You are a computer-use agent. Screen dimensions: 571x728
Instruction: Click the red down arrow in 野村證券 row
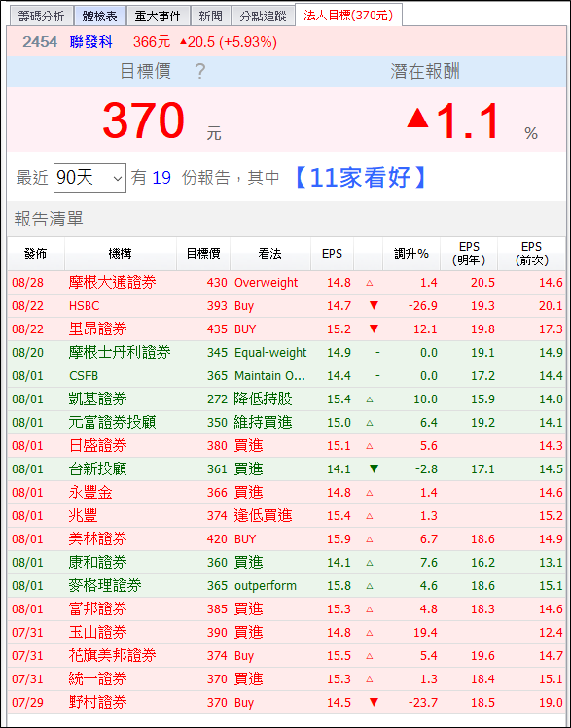(x=374, y=702)
